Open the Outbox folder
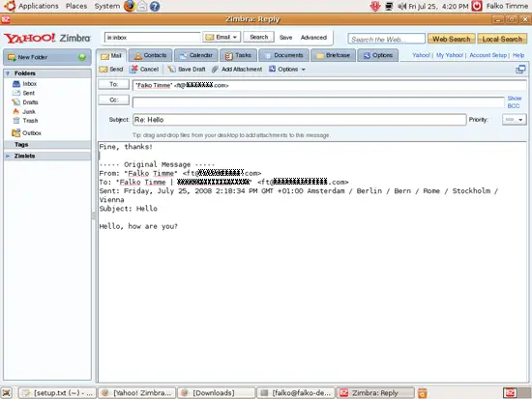Viewport: 532px width, 399px height. 26,133
